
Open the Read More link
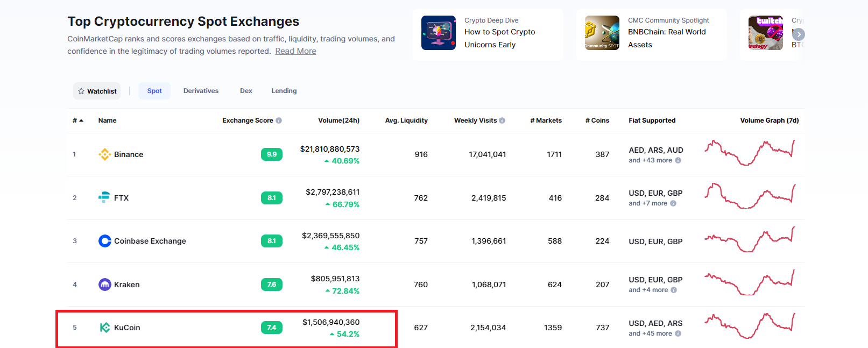point(295,51)
